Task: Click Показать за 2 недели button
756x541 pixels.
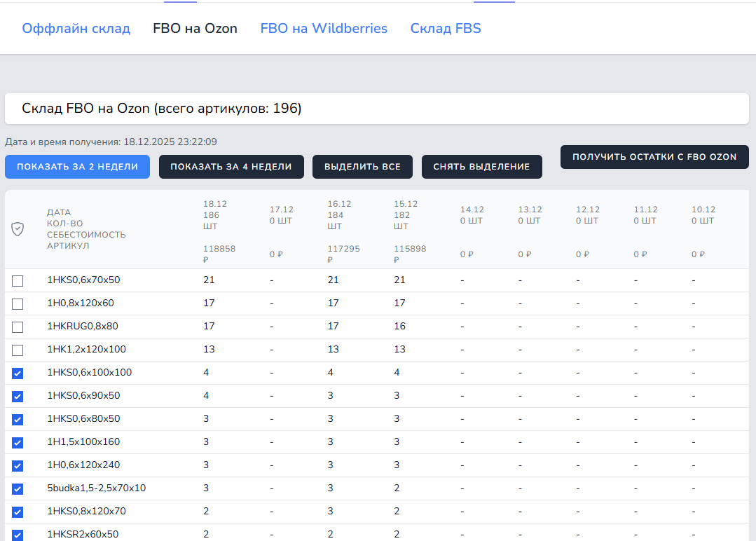Action: click(x=77, y=167)
